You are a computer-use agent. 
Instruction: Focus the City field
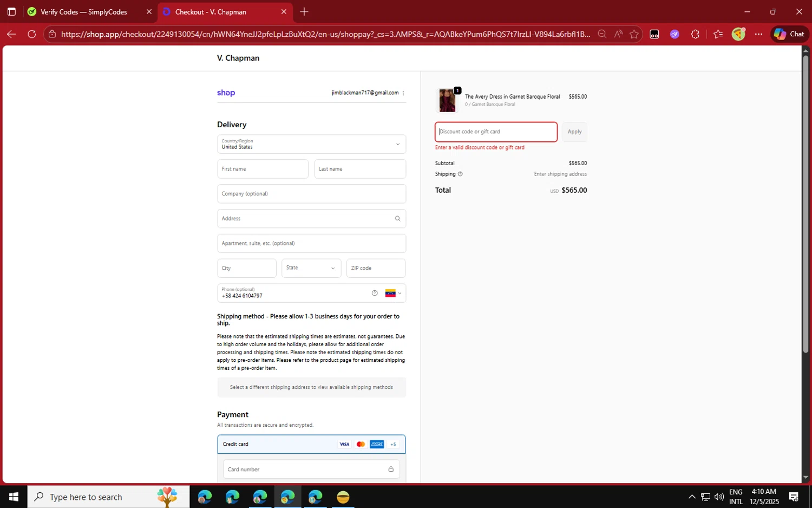(x=246, y=268)
